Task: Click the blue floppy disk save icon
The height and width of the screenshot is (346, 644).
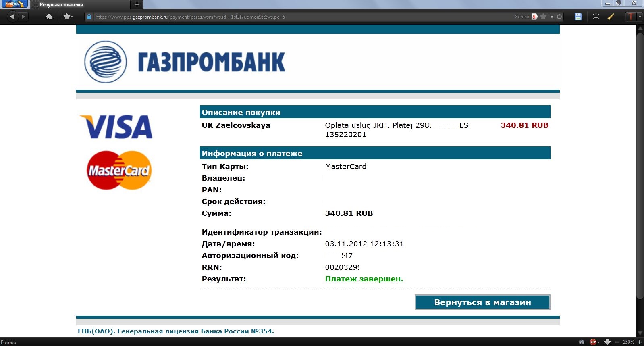Action: pyautogui.click(x=578, y=17)
